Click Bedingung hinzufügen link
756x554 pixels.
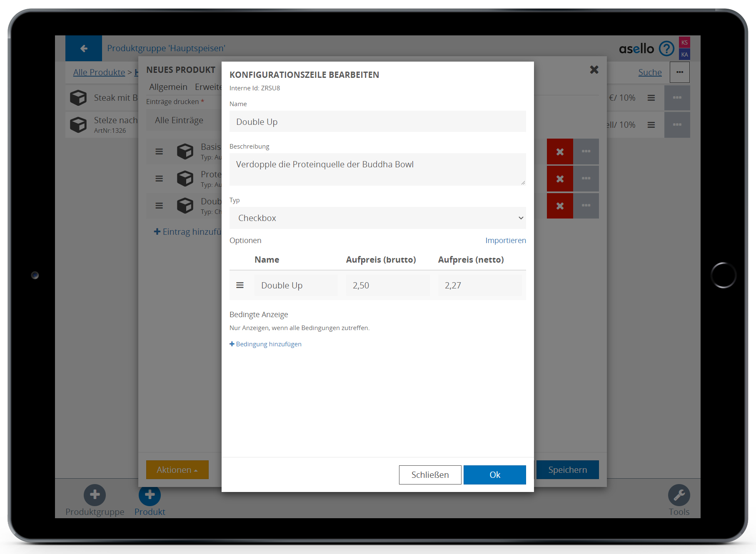point(266,344)
